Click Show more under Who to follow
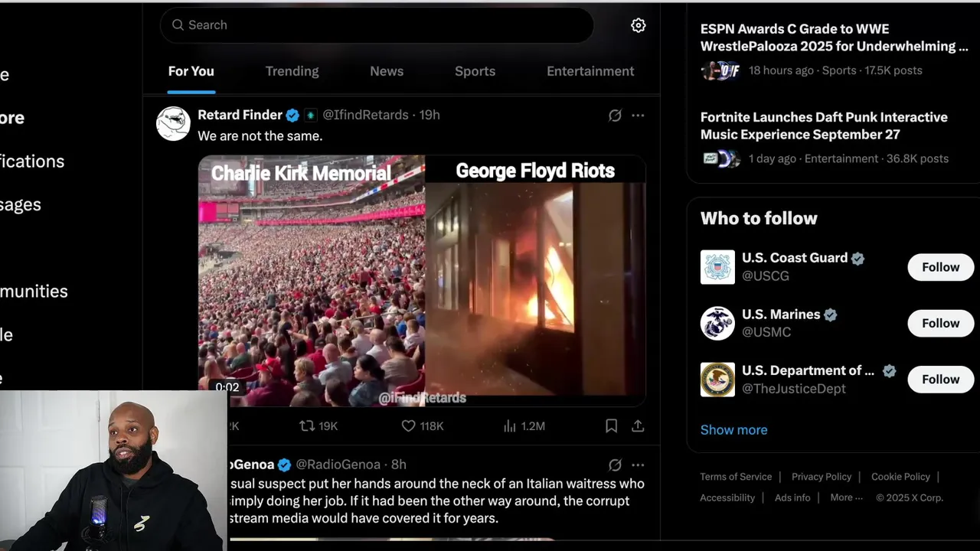Viewport: 980px width, 551px height. [x=733, y=430]
